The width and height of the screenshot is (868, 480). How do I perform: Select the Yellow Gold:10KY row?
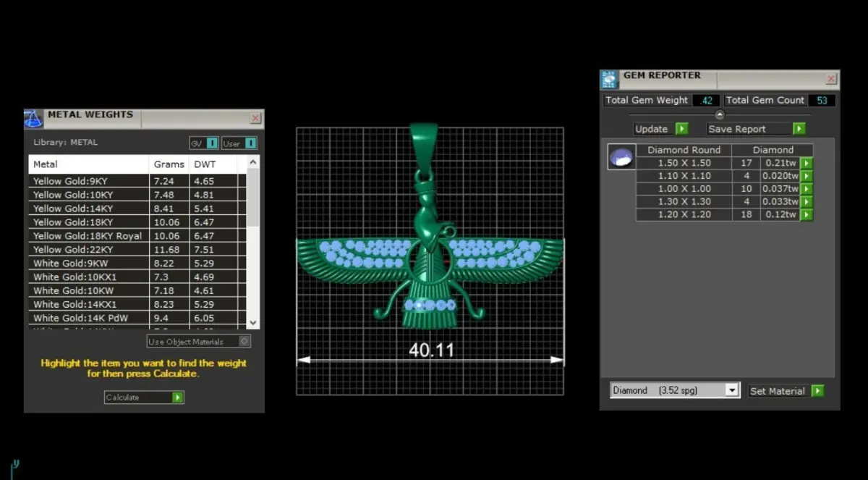click(137, 195)
